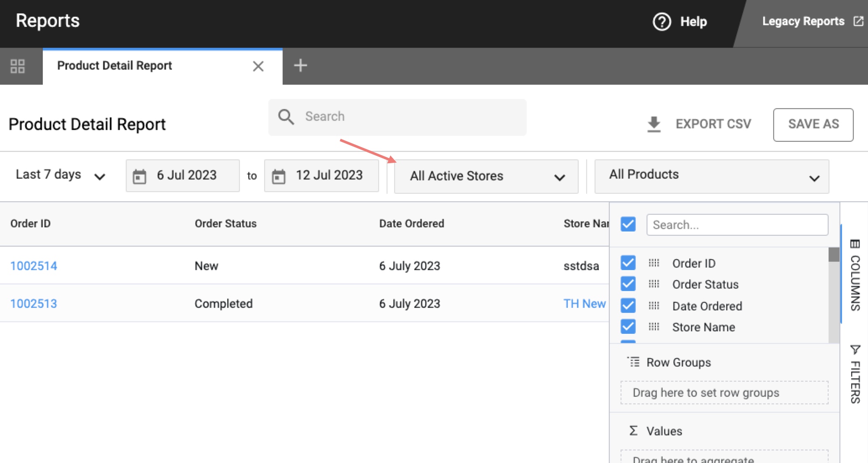Open the start date calendar icon

tap(139, 176)
